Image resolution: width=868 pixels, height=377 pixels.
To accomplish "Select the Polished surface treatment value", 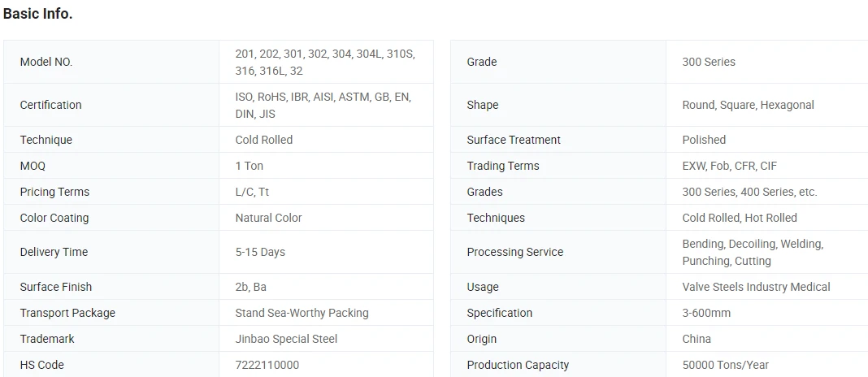I will click(x=704, y=140).
